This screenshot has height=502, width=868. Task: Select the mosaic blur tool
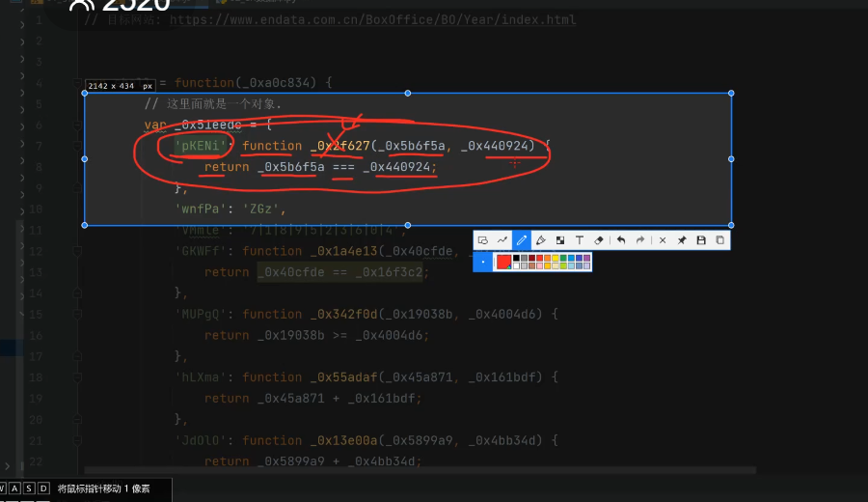pyautogui.click(x=560, y=240)
